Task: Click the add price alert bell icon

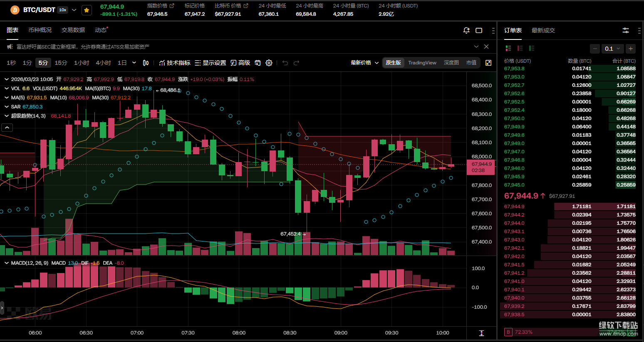Action: (x=466, y=30)
